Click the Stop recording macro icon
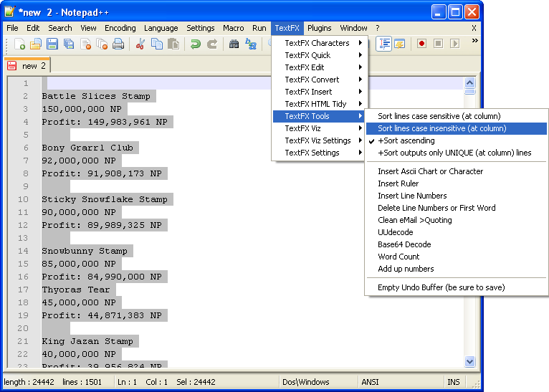 [438, 44]
